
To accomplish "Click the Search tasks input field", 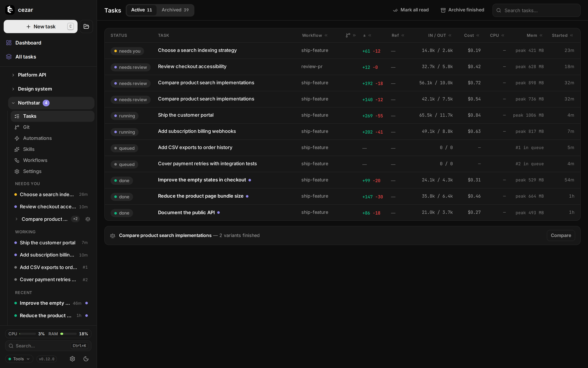I will coord(537,10).
